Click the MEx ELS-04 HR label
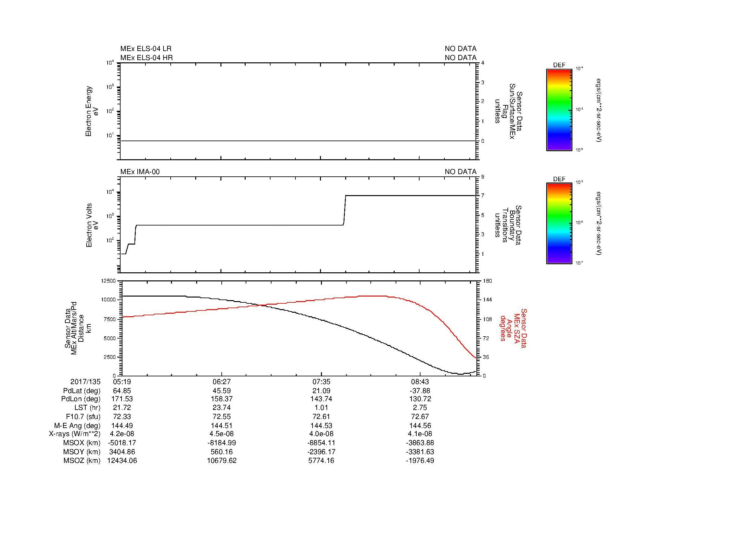 click(x=146, y=58)
